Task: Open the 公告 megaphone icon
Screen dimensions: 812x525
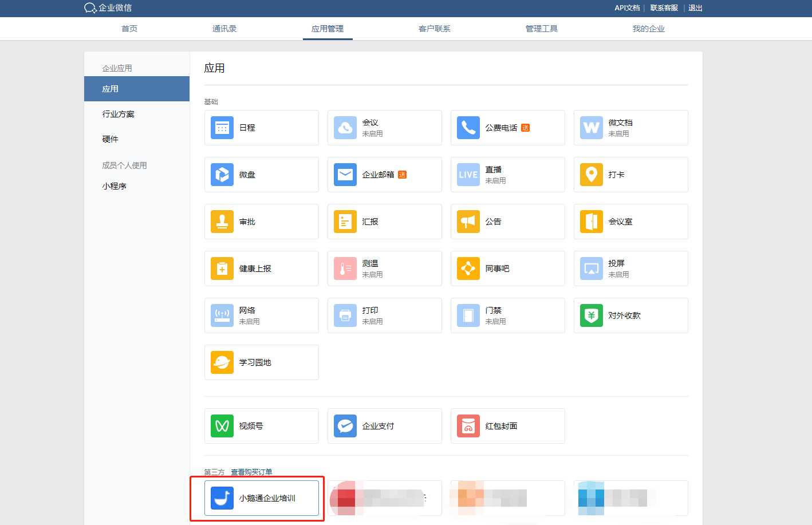Action: point(468,222)
